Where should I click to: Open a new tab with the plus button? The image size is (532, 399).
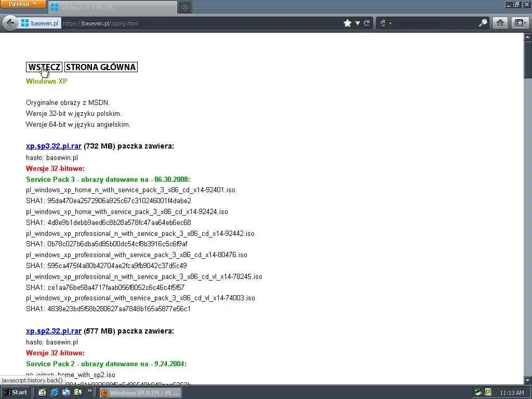(185, 7)
